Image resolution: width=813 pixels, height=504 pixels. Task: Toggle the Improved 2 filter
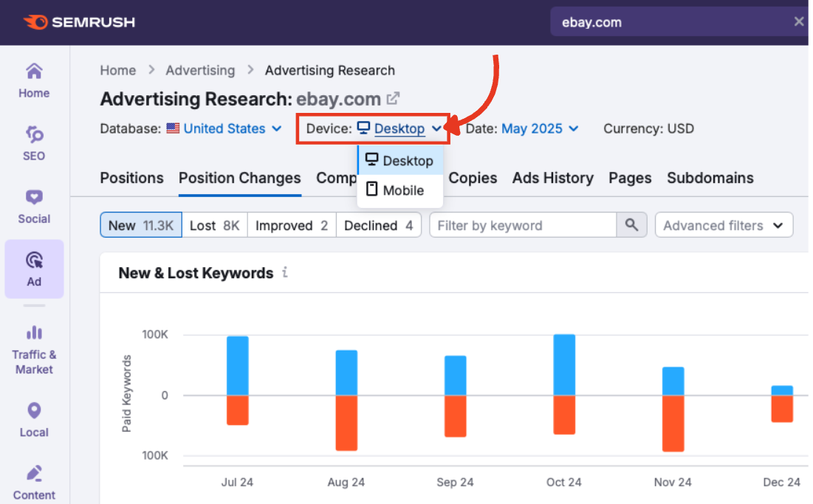point(291,226)
